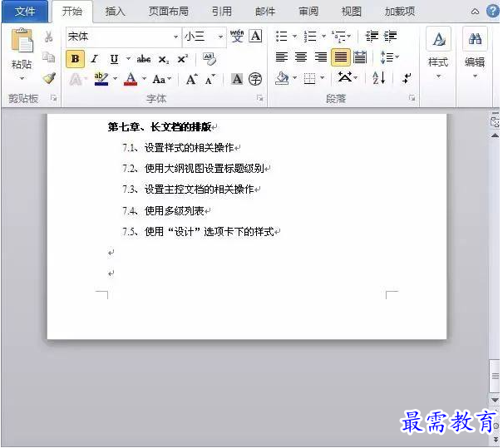Click the Enclose Characters icon
The image size is (503, 448).
coord(255,79)
